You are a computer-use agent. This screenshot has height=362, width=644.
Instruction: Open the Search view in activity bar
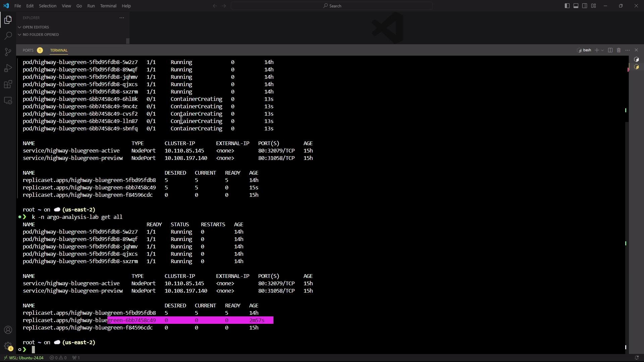click(x=8, y=36)
